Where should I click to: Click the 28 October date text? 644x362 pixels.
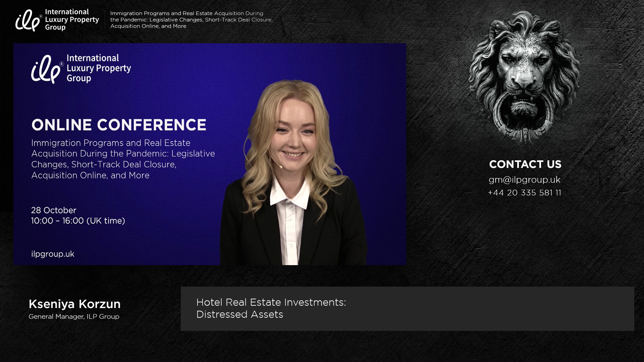54,210
